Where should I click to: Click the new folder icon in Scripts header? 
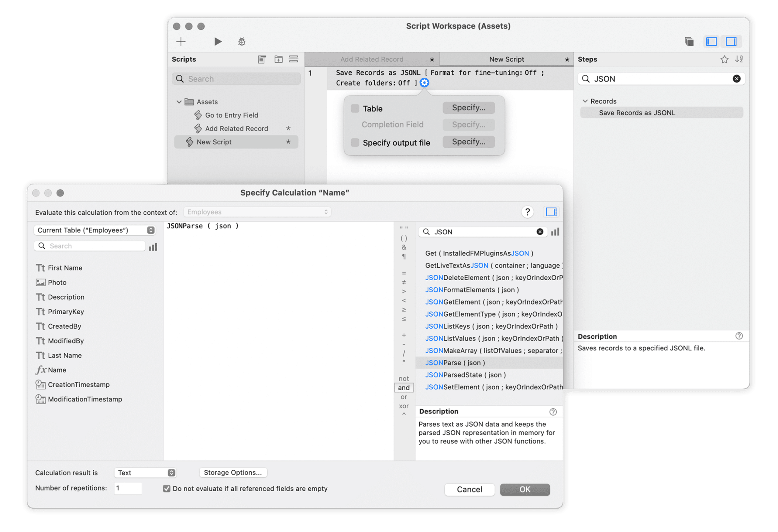(278, 59)
